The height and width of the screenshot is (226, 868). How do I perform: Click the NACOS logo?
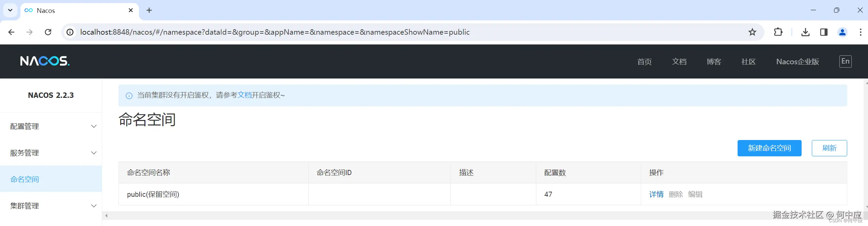[x=45, y=61]
